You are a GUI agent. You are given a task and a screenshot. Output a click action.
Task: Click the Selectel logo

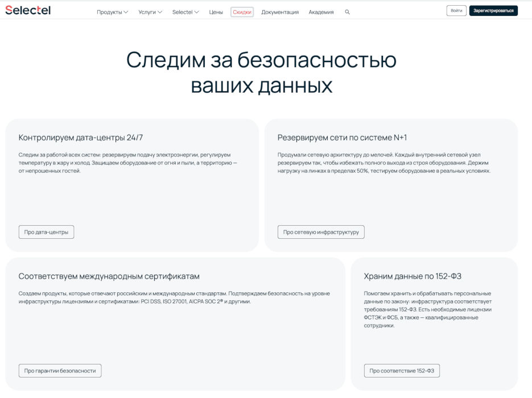[28, 10]
